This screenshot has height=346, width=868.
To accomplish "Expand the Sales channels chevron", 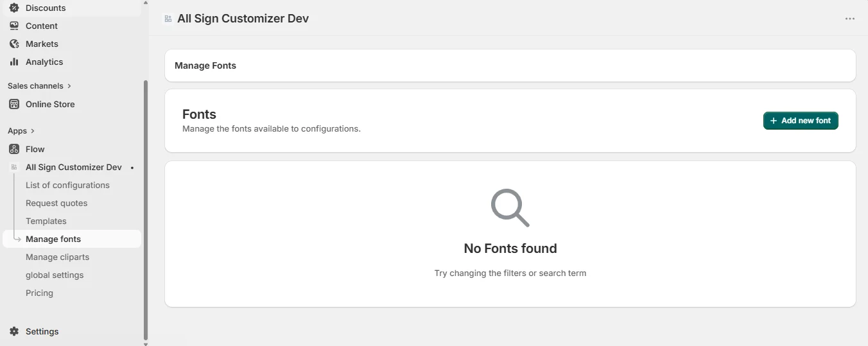I will coord(69,86).
